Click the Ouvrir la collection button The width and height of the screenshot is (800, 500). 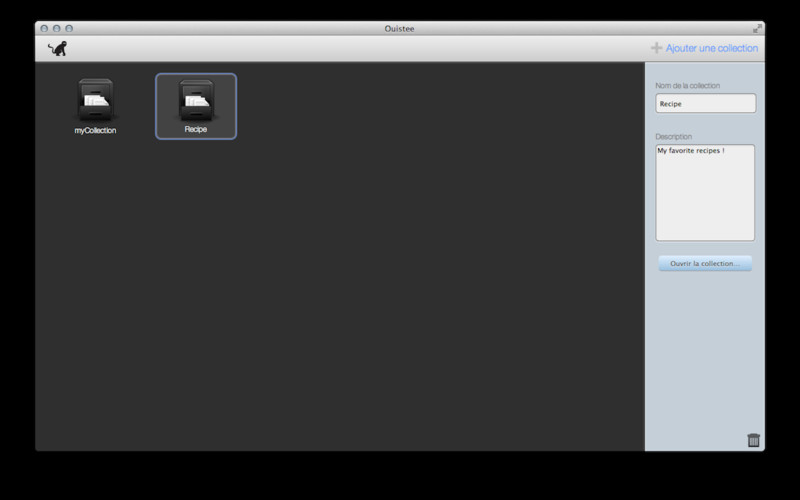tap(705, 263)
